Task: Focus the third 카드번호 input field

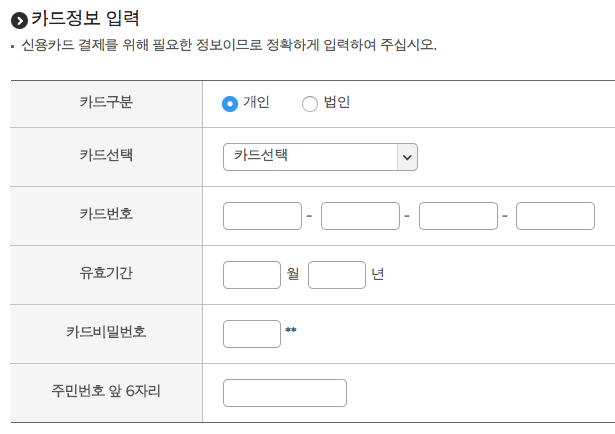Action: click(x=459, y=216)
